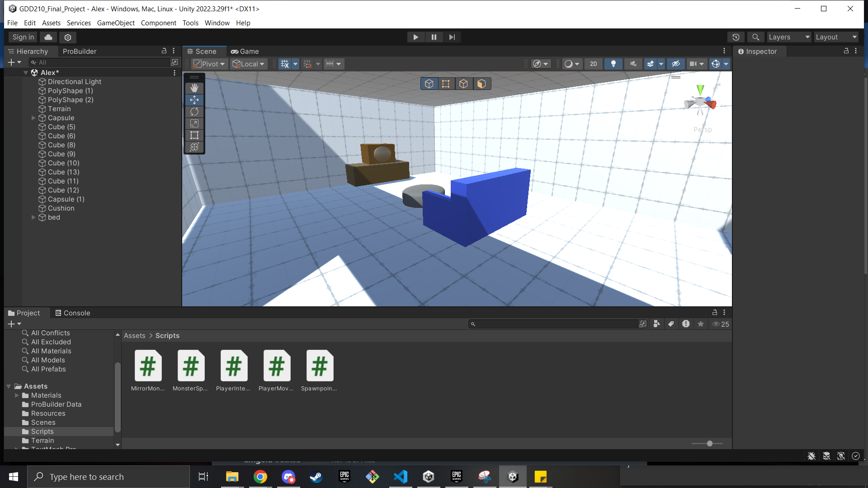The image size is (868, 488).
Task: Open the Pivot handle position dropdown
Action: point(209,64)
